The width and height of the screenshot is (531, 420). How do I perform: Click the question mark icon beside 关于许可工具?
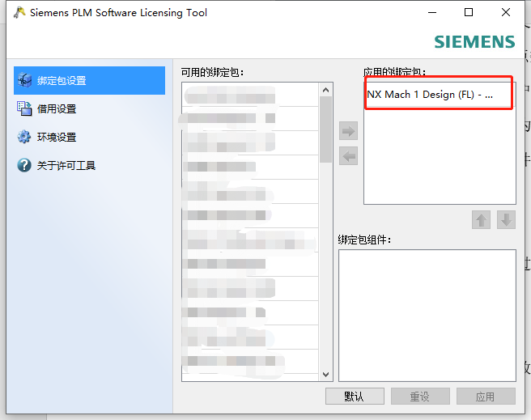(24, 166)
